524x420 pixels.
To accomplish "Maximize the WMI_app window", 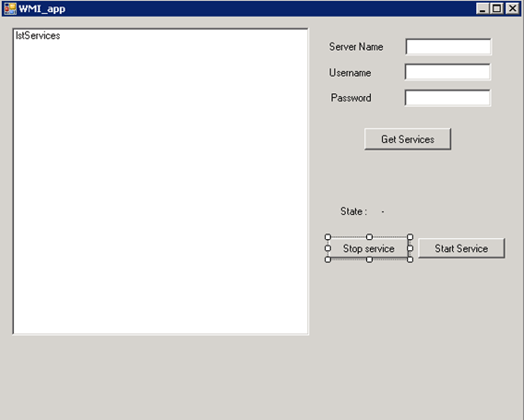I will [x=496, y=8].
